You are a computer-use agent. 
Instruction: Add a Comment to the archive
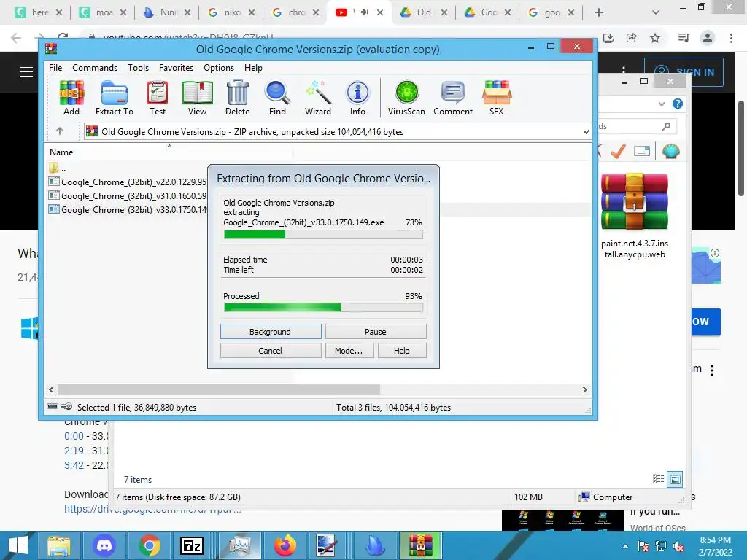(452, 98)
